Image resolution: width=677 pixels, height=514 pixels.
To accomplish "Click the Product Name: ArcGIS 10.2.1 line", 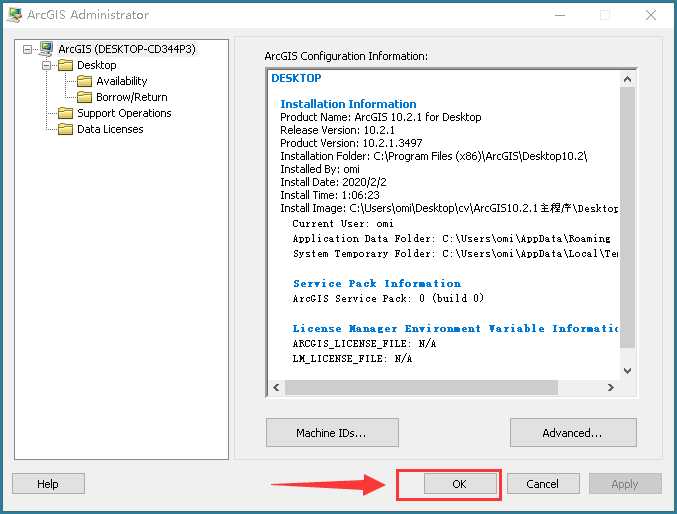I will click(x=380, y=117).
